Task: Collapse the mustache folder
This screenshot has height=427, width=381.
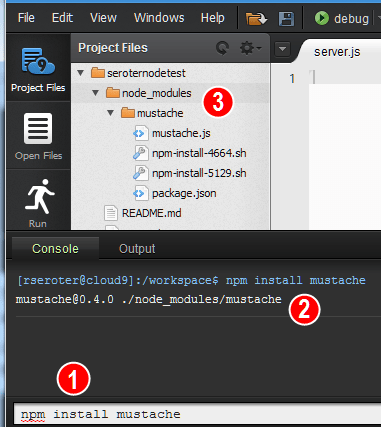Action: click(110, 112)
